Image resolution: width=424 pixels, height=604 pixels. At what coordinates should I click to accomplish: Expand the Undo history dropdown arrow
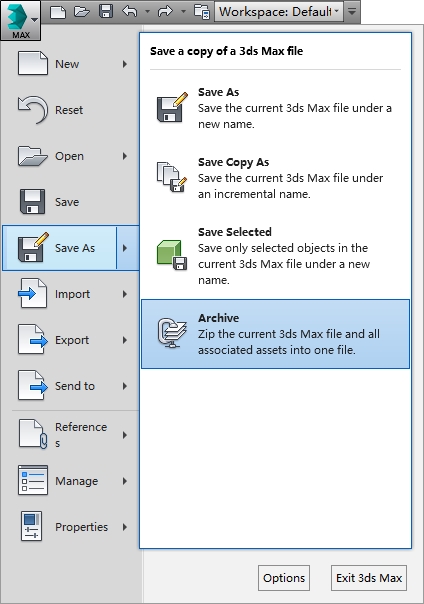click(x=147, y=12)
